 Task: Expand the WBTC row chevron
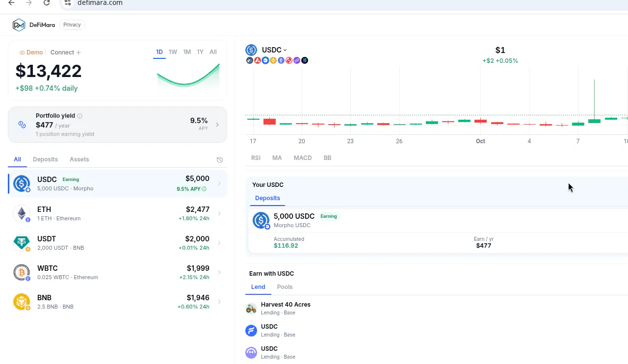coord(219,272)
